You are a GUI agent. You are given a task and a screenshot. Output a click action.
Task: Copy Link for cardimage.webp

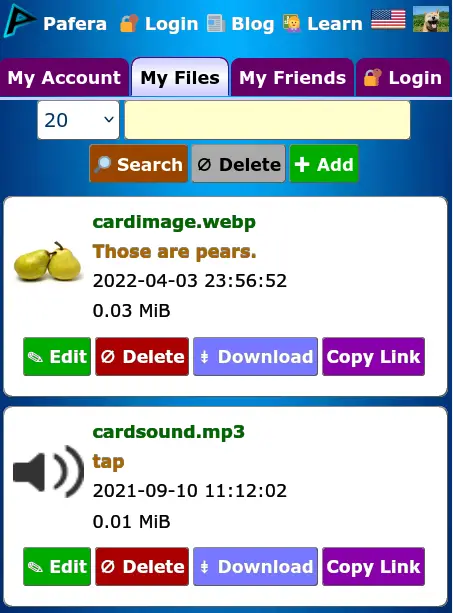(373, 357)
